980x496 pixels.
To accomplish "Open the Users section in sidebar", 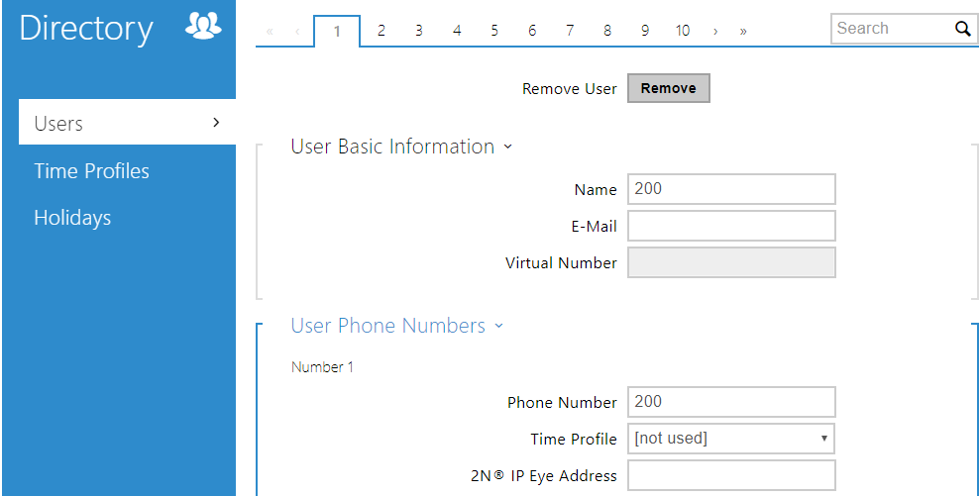I will coord(126,124).
